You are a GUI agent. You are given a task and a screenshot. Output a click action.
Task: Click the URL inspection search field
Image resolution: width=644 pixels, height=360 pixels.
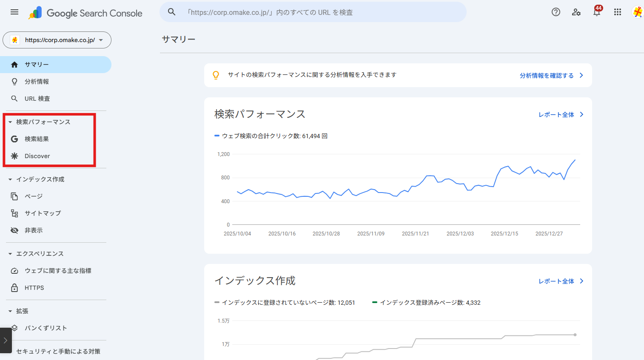313,12
